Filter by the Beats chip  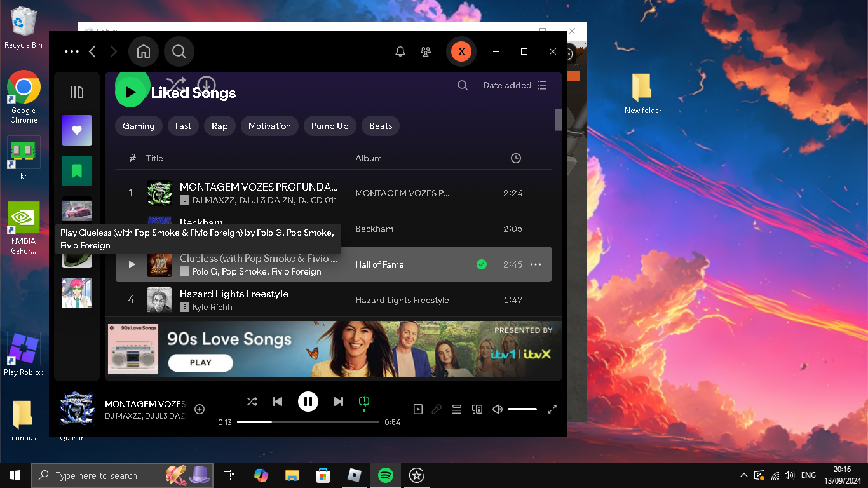pyautogui.click(x=381, y=126)
